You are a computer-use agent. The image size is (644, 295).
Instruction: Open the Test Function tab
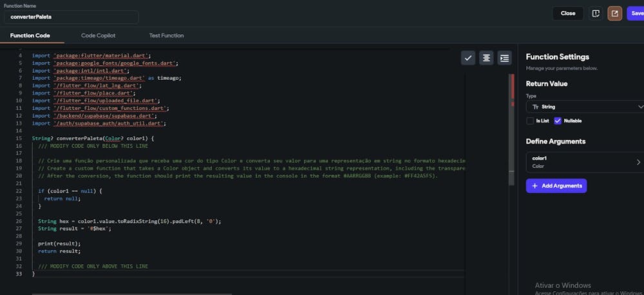pyautogui.click(x=166, y=35)
